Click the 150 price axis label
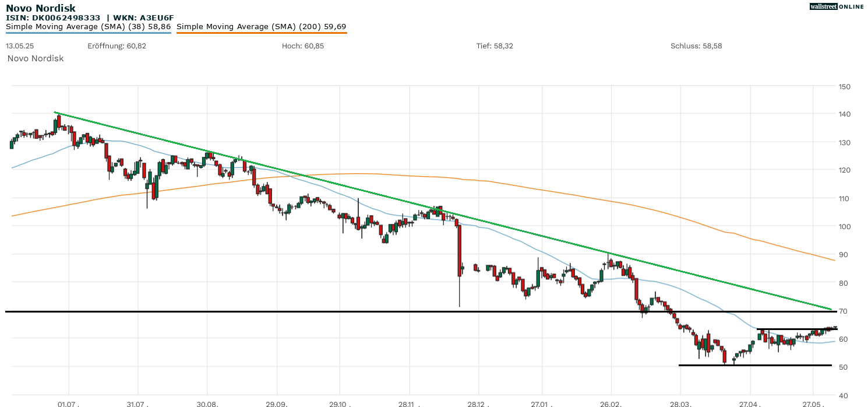Viewport: 868px width, 407px height. (844, 86)
